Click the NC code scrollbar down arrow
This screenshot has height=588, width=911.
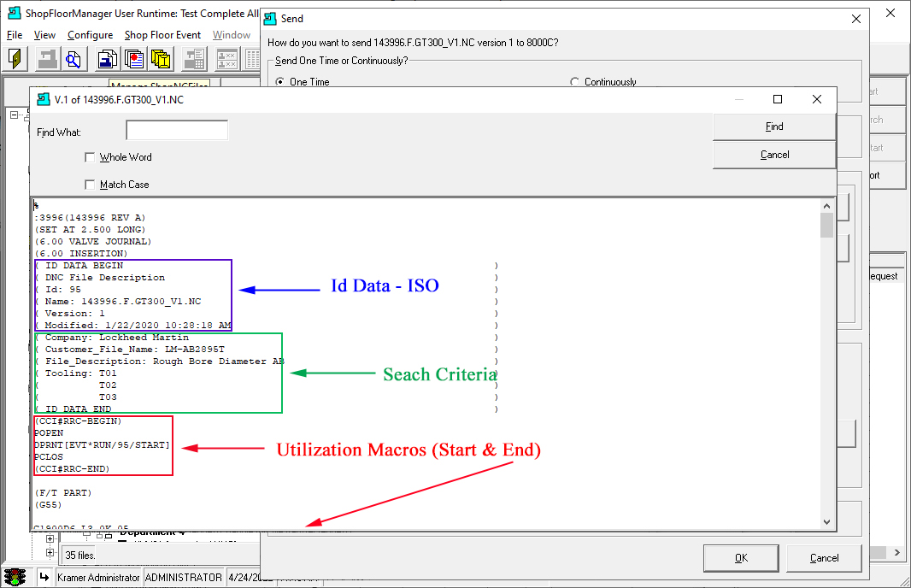[x=826, y=521]
